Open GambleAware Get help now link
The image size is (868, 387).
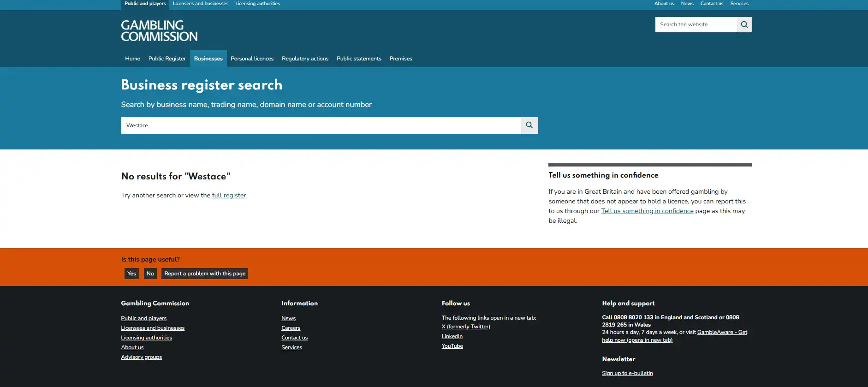tap(674, 336)
